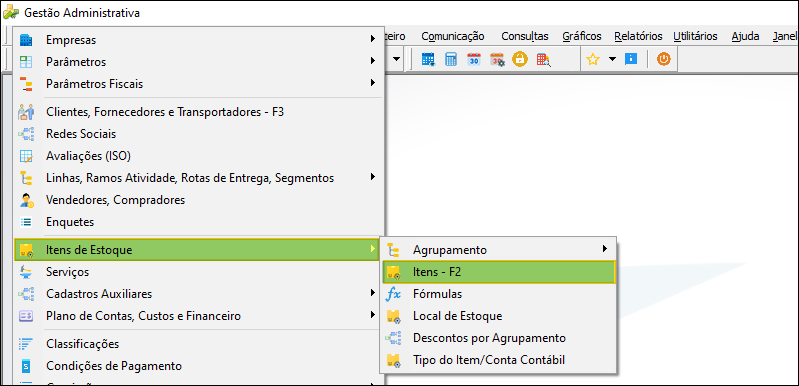This screenshot has height=386, width=799.
Task: Click the Cadastros Auxiliares icon
Action: (25, 294)
